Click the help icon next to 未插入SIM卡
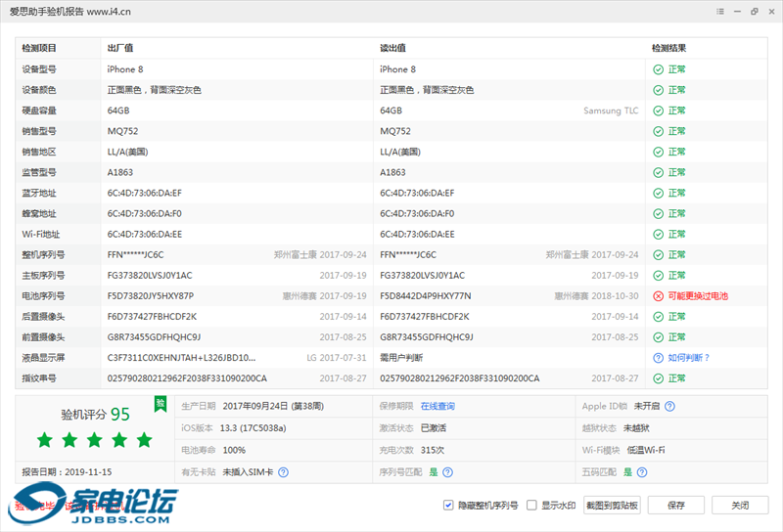The height and width of the screenshot is (532, 783). (x=283, y=472)
